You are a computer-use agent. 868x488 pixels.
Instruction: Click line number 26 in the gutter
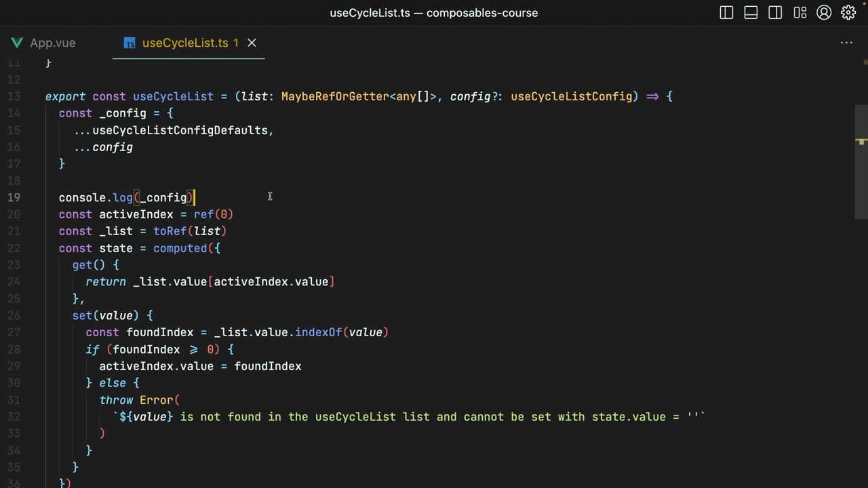[14, 315]
